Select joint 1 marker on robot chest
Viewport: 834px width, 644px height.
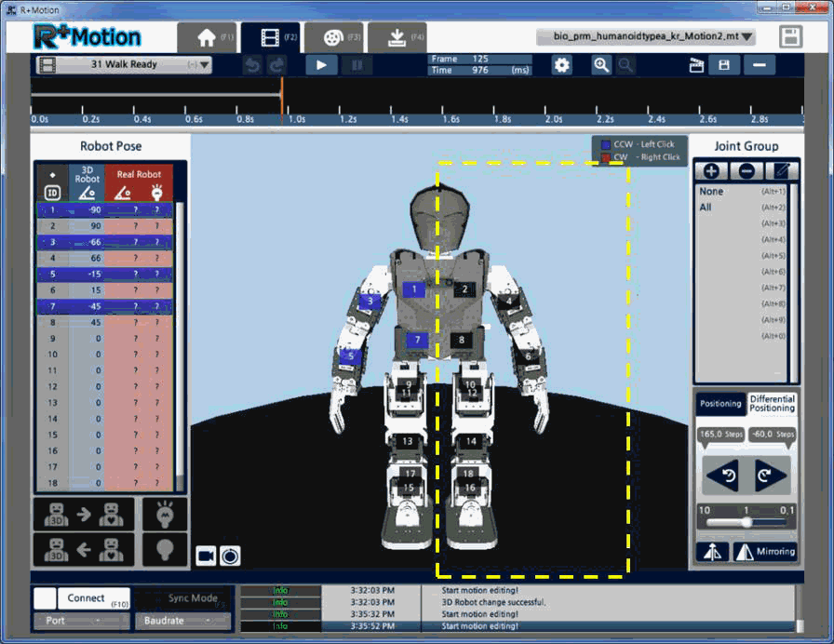click(414, 289)
